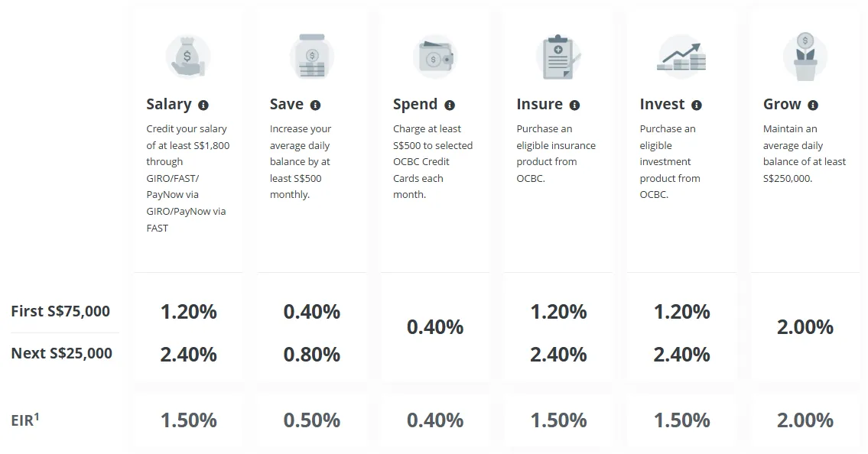The height and width of the screenshot is (454, 868).
Task: Click the Spend 0.40% interest rate
Action: (435, 327)
